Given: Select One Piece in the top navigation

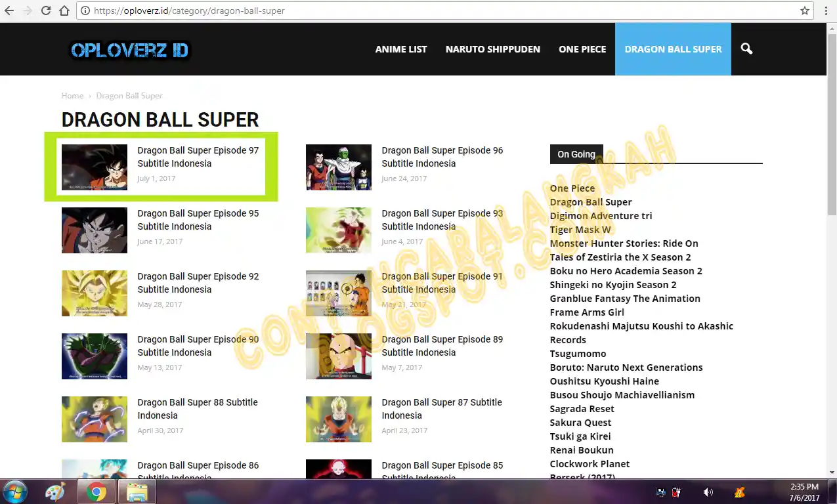Looking at the screenshot, I should tap(582, 49).
